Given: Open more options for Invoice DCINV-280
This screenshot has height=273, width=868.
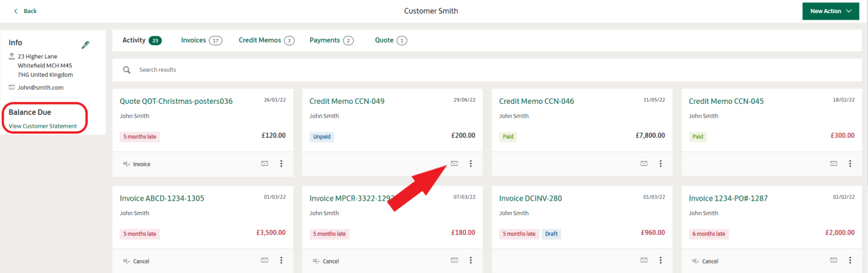Looking at the screenshot, I should pyautogui.click(x=660, y=260).
